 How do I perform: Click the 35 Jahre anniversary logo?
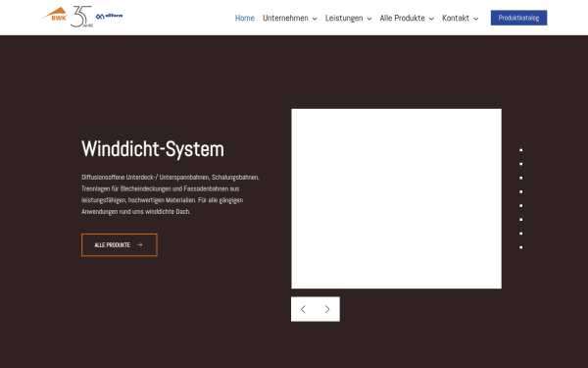click(81, 17)
